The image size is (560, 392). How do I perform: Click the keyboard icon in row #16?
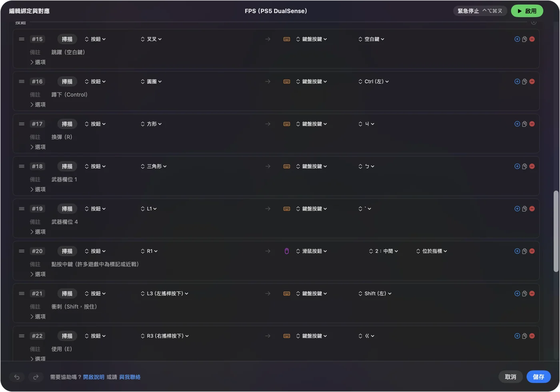(287, 82)
